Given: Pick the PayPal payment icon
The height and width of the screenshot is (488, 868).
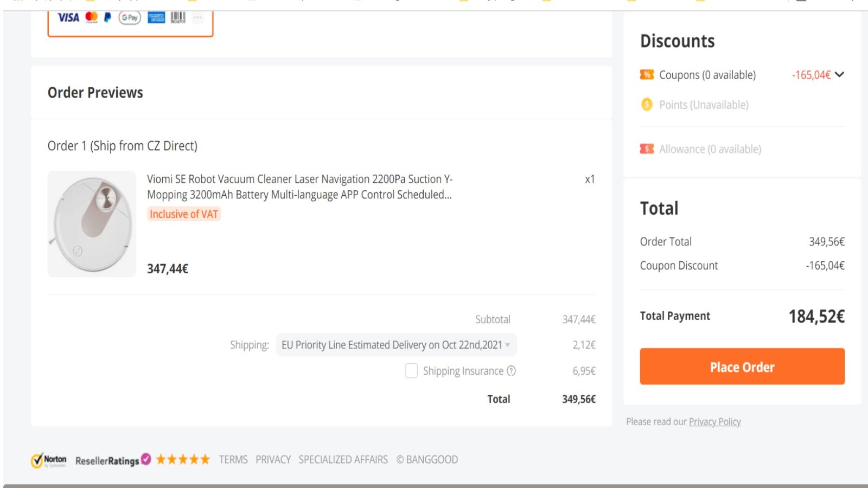Looking at the screenshot, I should click(107, 17).
